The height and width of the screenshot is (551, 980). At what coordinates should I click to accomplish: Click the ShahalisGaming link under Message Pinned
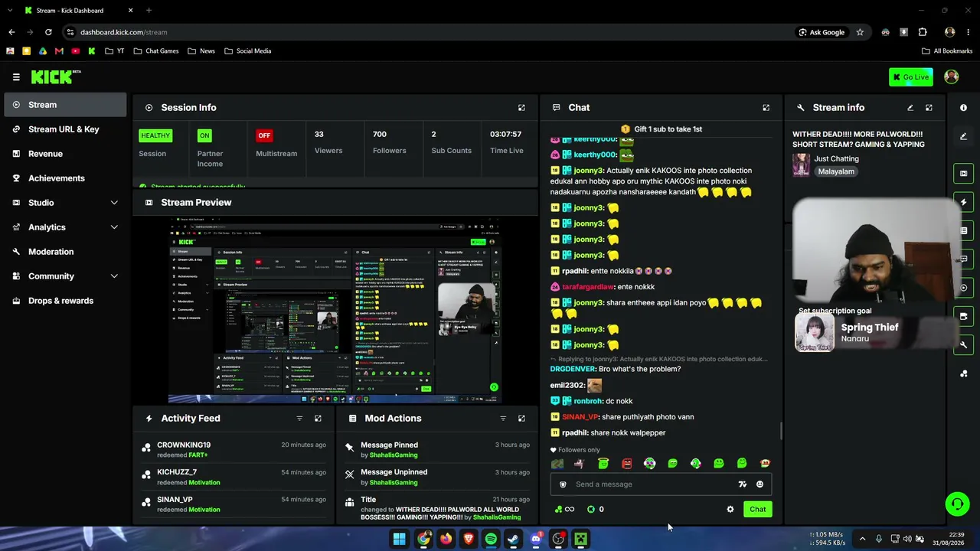point(394,455)
